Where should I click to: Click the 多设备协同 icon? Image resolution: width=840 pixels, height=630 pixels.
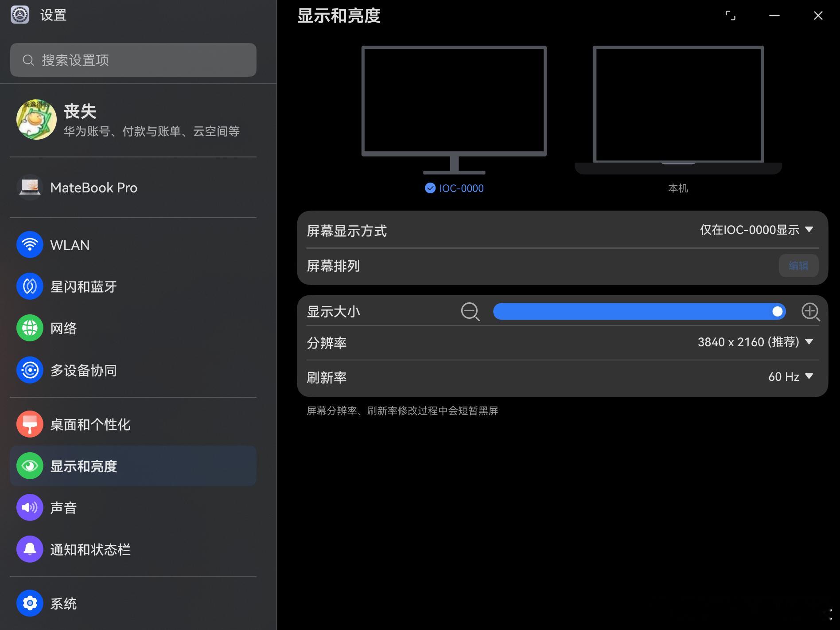tap(30, 370)
